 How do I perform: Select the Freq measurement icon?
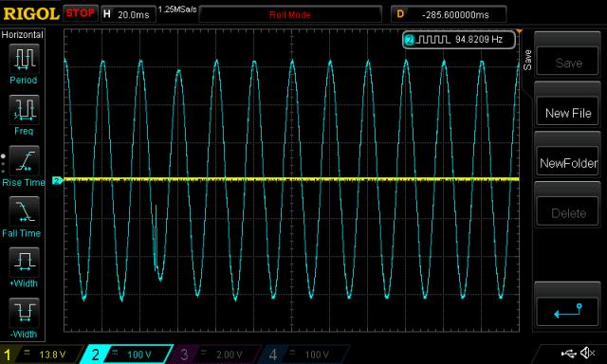point(24,109)
